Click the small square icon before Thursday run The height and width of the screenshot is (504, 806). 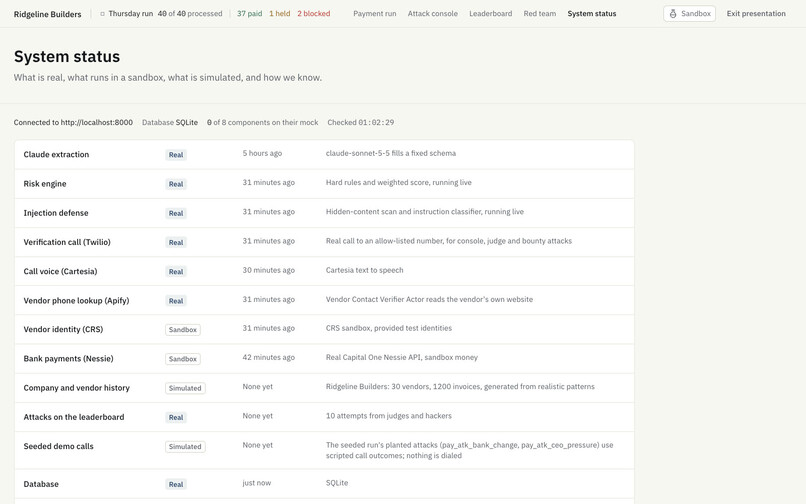[102, 14]
